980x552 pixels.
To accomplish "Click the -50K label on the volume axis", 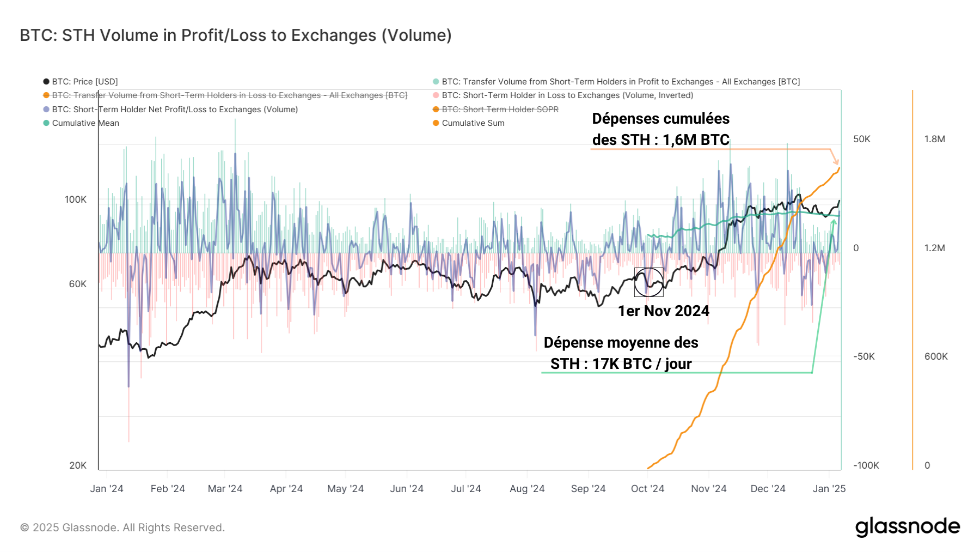I will coord(863,356).
